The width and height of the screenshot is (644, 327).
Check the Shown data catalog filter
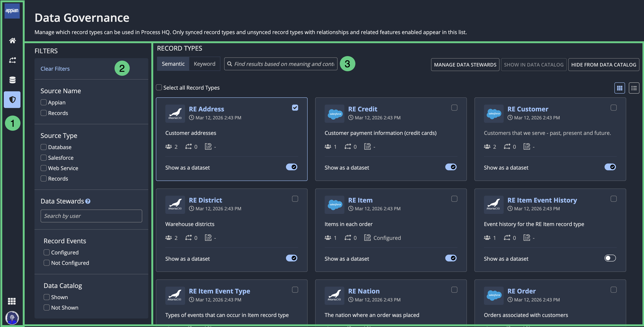coord(46,297)
